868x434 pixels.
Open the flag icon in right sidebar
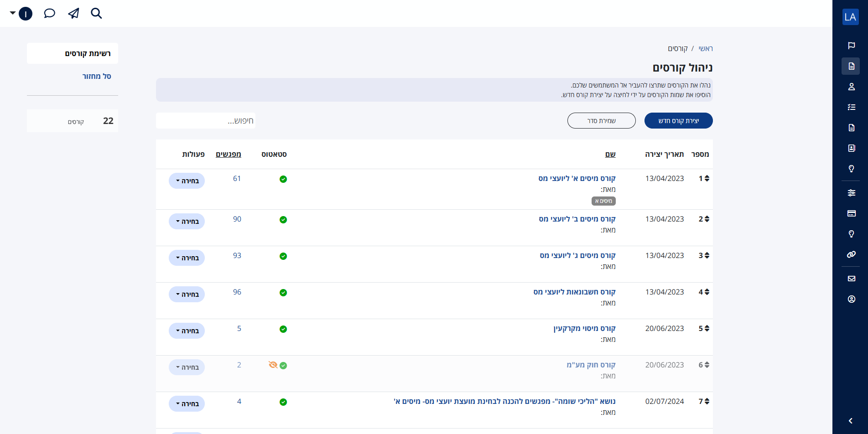851,46
